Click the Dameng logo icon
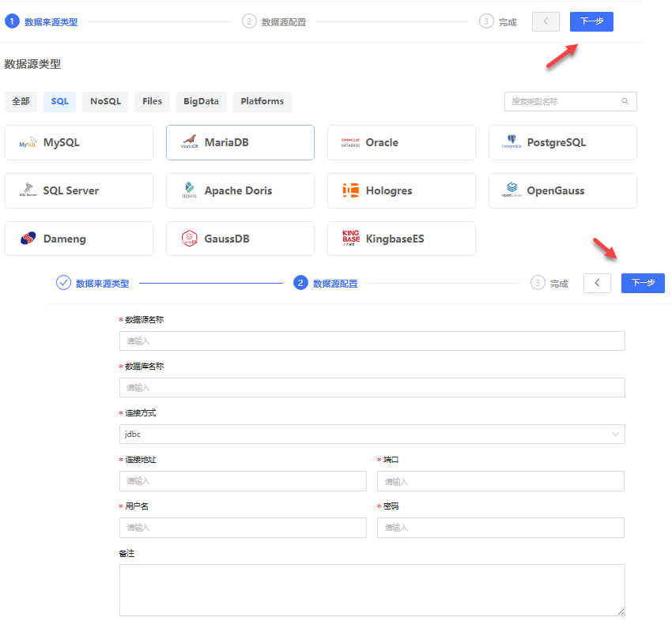This screenshot has height=636, width=672. pyautogui.click(x=28, y=238)
